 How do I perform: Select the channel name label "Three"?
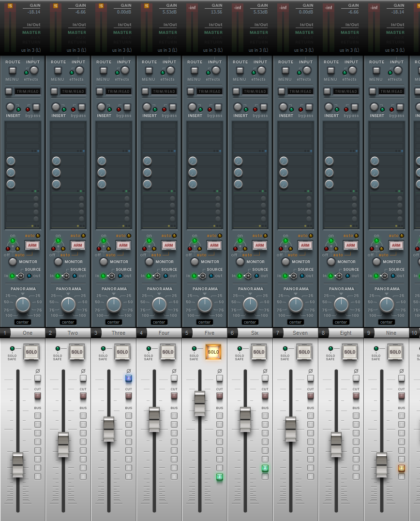pos(118,333)
